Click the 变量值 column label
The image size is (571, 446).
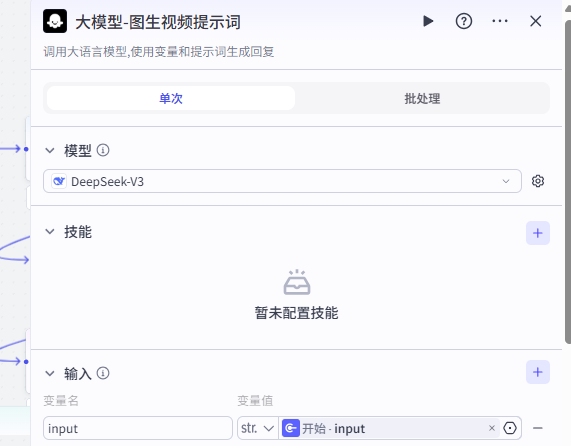pyautogui.click(x=255, y=400)
